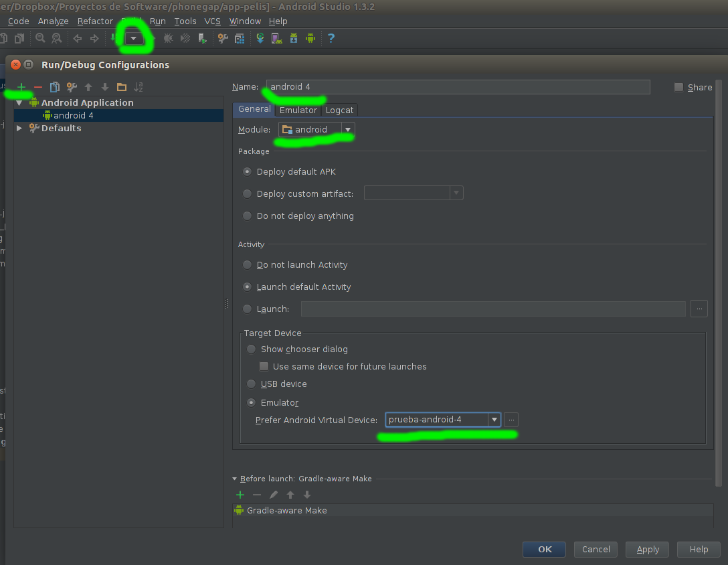Image resolution: width=728 pixels, height=565 pixels.
Task: Switch to the Emulator tab
Action: click(298, 110)
